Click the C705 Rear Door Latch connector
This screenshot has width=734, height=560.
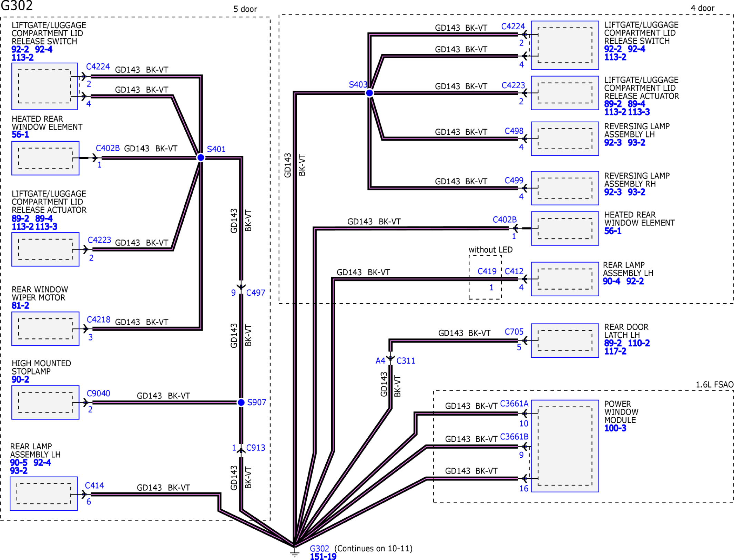514,332
